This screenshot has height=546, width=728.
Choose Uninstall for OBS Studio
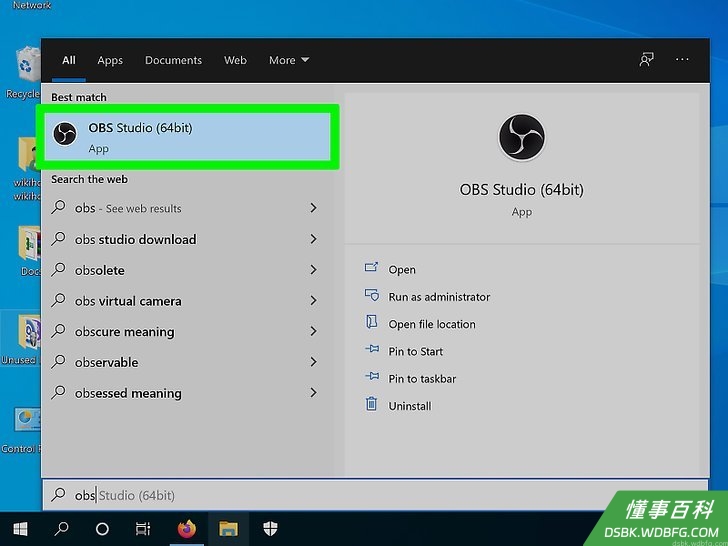pos(410,406)
